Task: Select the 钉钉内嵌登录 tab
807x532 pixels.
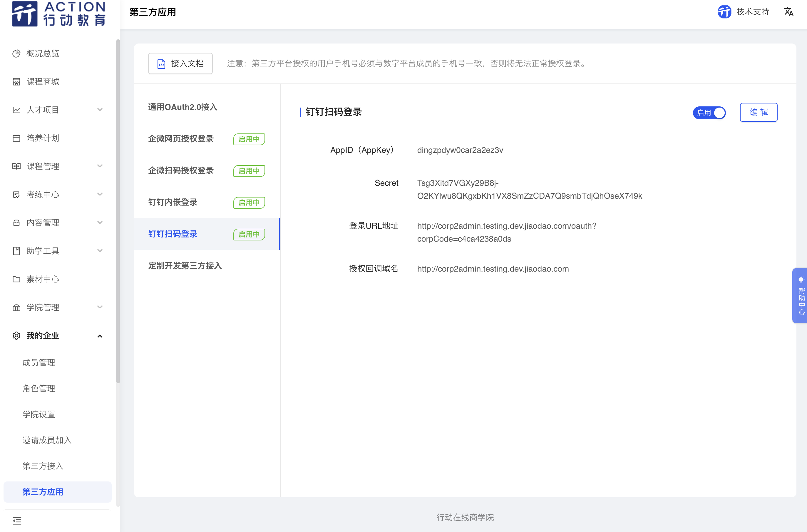Action: (207, 202)
